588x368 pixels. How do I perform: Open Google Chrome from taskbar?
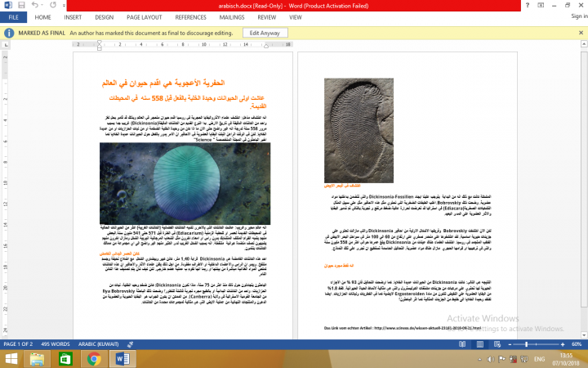coord(94,359)
